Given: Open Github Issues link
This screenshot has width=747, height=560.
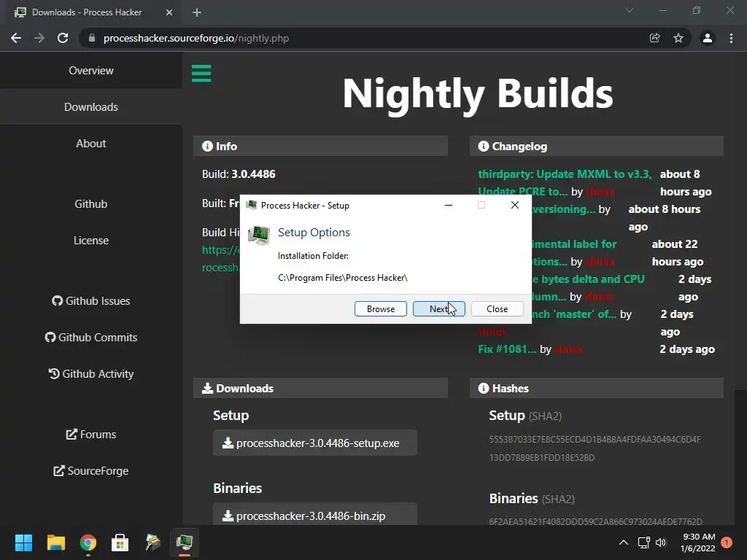Looking at the screenshot, I should click(x=91, y=301).
